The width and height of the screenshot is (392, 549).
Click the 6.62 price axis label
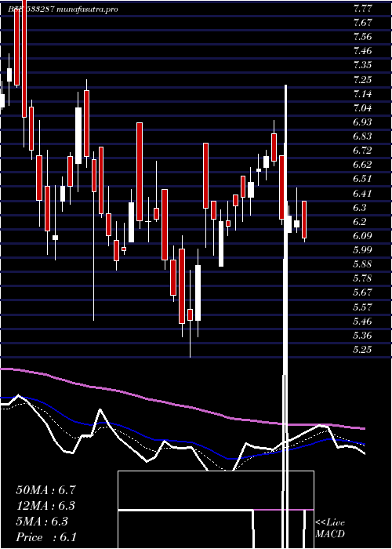click(x=362, y=165)
